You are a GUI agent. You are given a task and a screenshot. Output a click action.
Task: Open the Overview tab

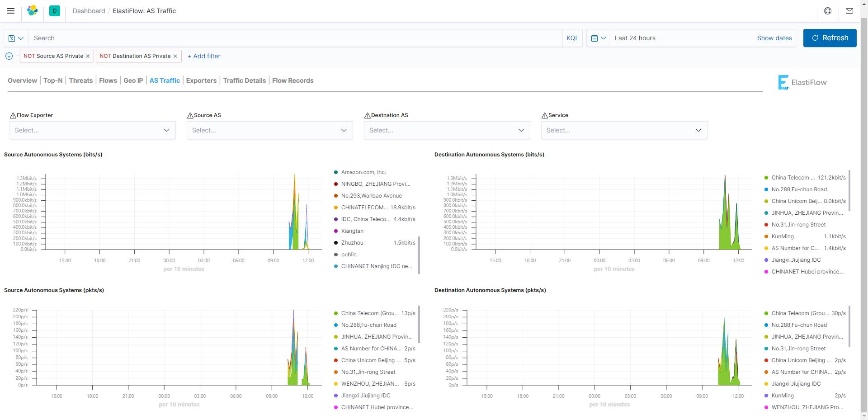[x=22, y=80]
